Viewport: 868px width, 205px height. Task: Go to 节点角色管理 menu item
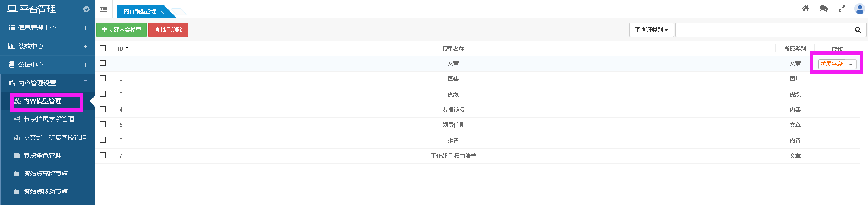coord(42,155)
